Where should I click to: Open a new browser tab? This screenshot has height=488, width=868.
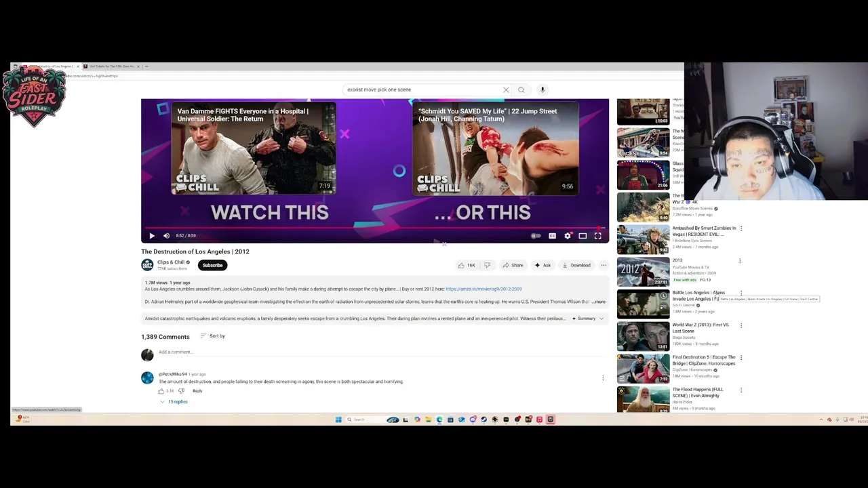pos(146,66)
